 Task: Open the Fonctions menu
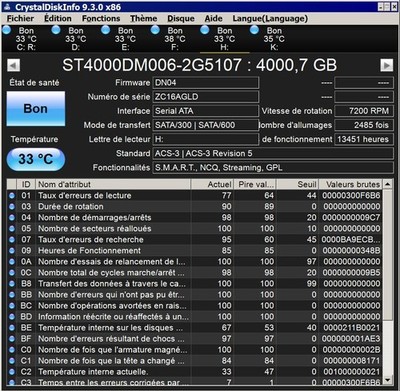(101, 19)
